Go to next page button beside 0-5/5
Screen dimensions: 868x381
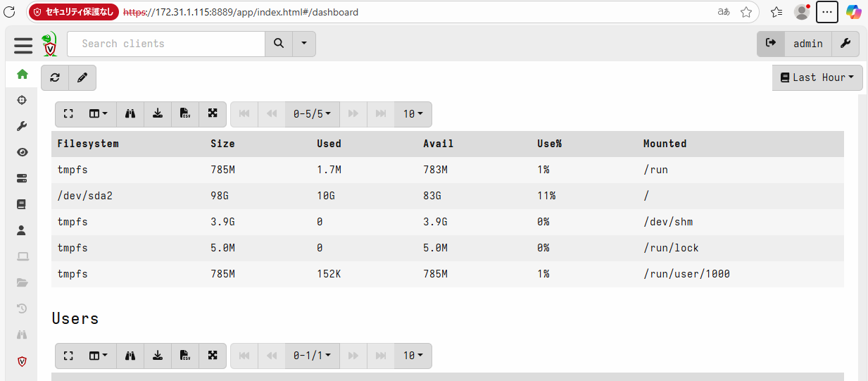(353, 114)
